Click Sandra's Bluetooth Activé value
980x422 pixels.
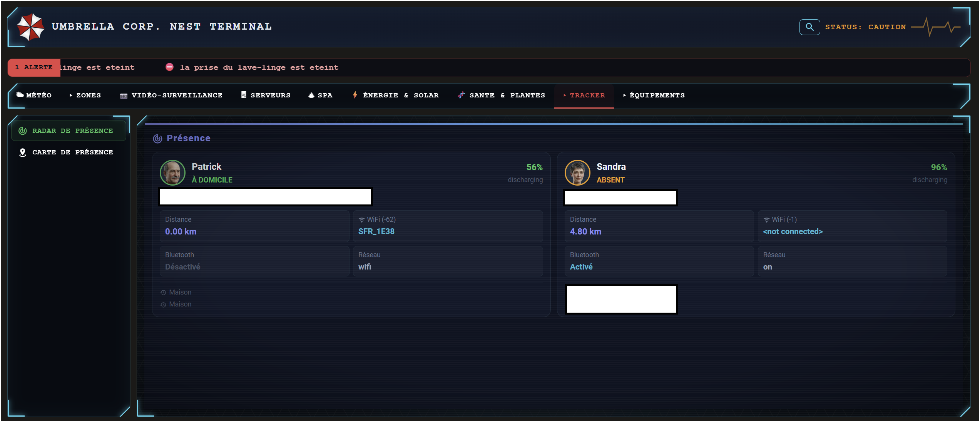coord(581,267)
